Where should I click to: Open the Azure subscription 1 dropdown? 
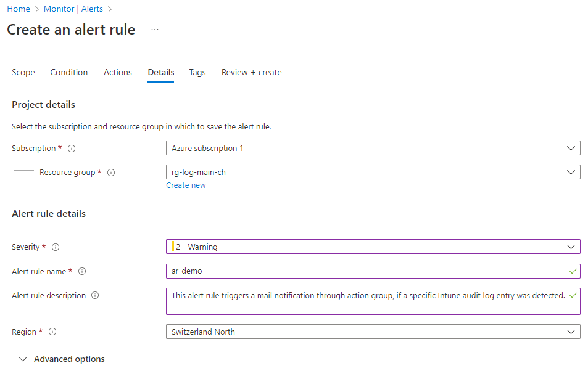pos(571,148)
